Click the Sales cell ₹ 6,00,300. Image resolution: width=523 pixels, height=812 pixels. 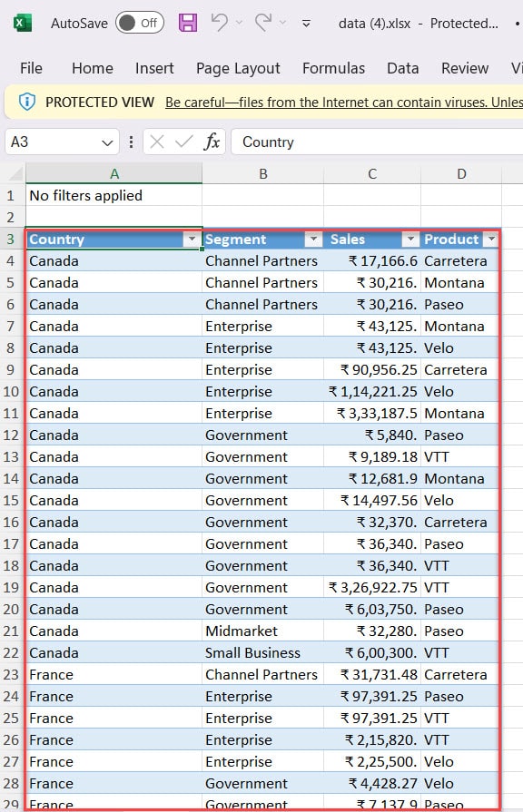coord(372,652)
